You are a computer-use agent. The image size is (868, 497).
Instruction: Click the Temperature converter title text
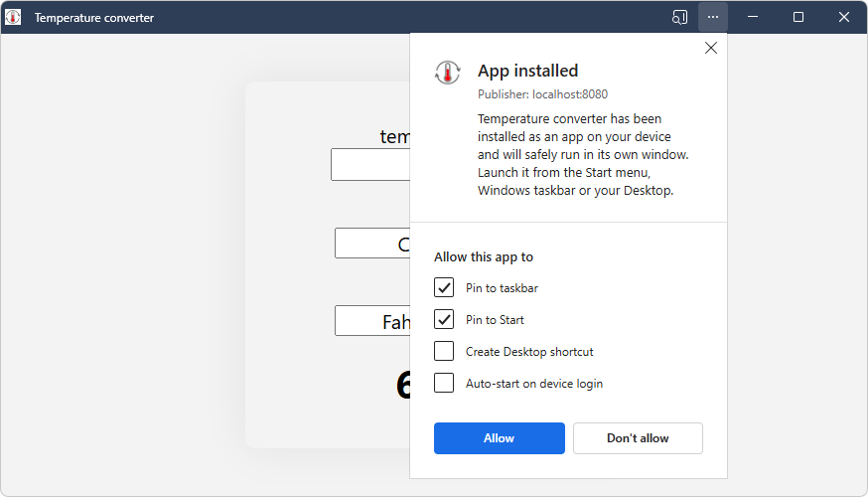(94, 18)
